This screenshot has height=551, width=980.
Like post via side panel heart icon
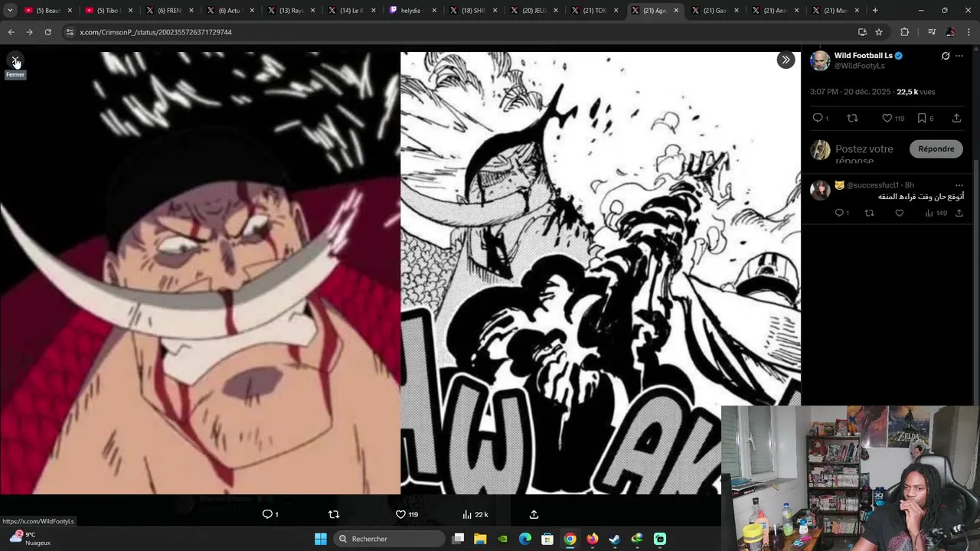(887, 118)
